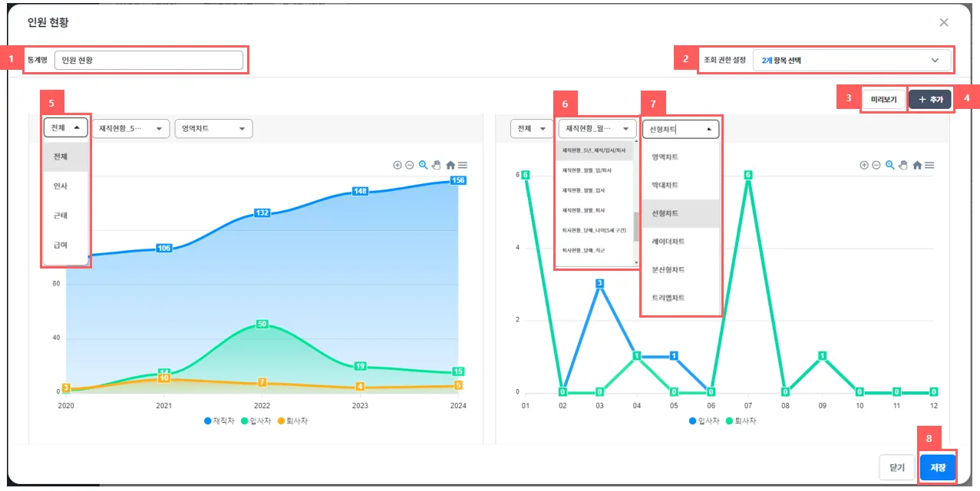
Task: Click the 50 data label on green curve
Action: click(x=262, y=324)
